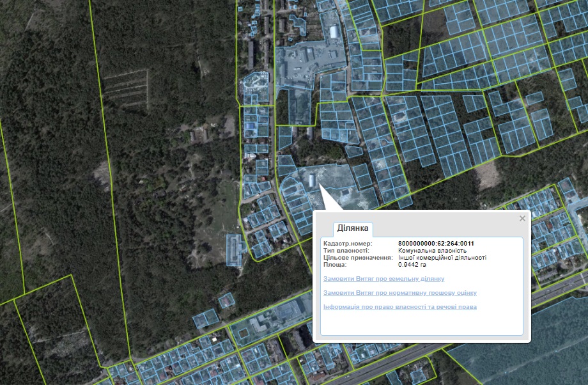This screenshot has width=588, height=385.
Task: Select the isolated tall blue parcel left of popup
Action: click(x=233, y=249)
